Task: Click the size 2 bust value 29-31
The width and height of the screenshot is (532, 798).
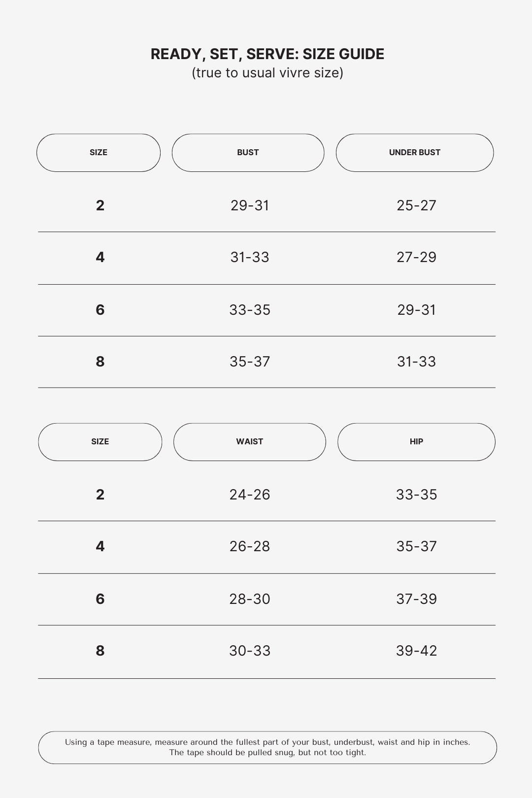Action: click(250, 205)
